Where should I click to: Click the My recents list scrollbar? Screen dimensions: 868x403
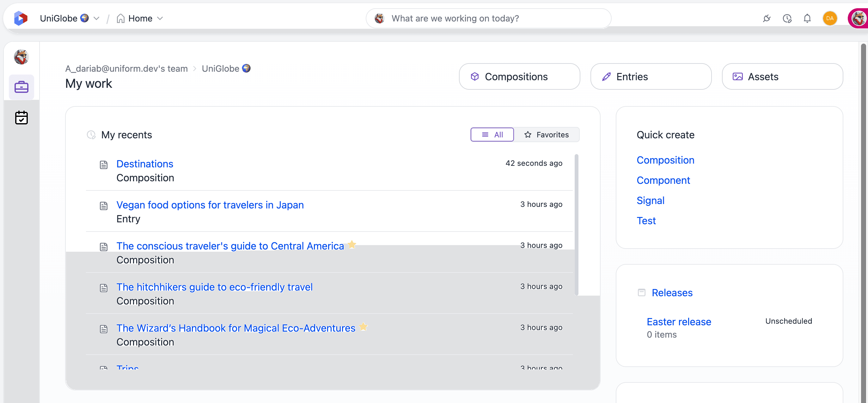coord(576,225)
